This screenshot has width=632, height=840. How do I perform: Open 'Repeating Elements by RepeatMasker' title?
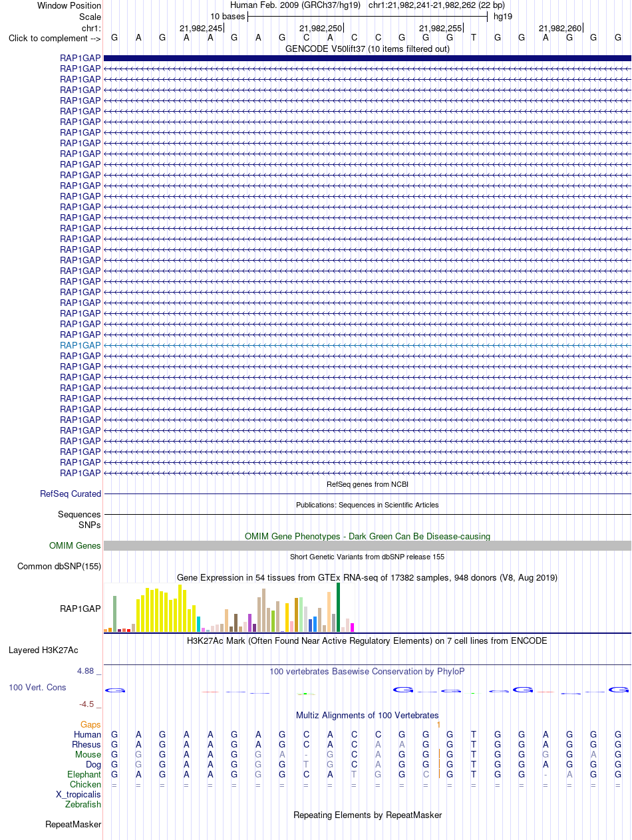(367, 815)
